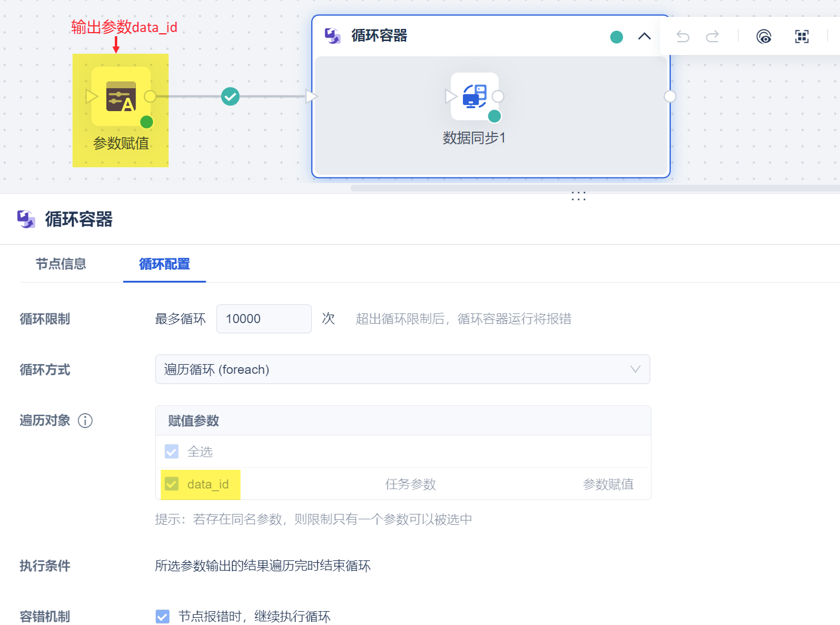Screen dimensions: 840x625
Task: Click the teal status dot on 数据同步1
Action: tap(494, 116)
